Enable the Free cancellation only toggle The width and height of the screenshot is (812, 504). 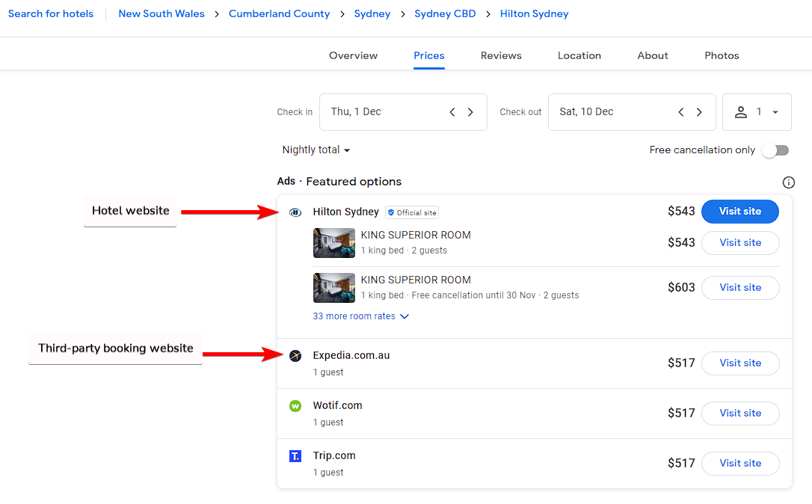point(775,150)
